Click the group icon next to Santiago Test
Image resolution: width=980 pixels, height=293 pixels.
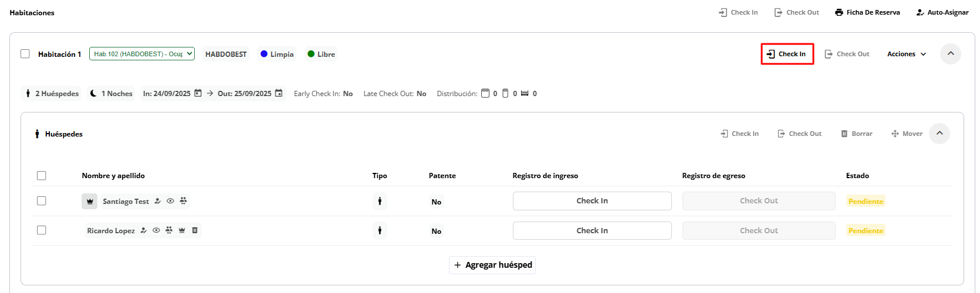183,201
